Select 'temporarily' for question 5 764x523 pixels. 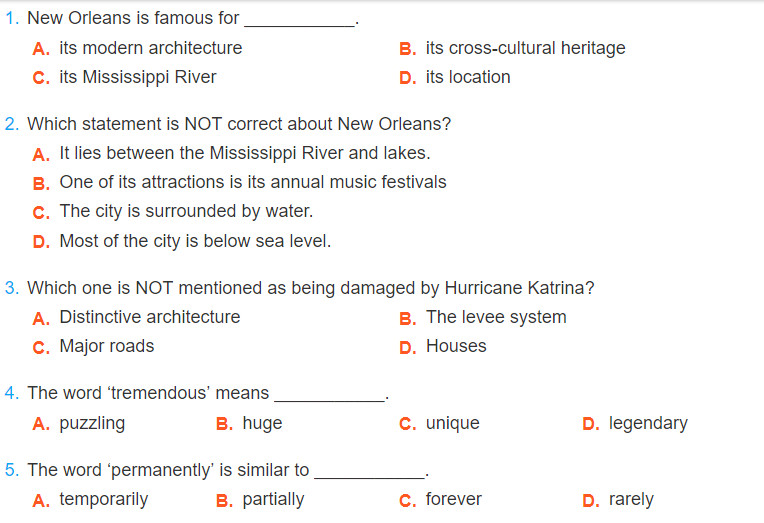coord(90,500)
